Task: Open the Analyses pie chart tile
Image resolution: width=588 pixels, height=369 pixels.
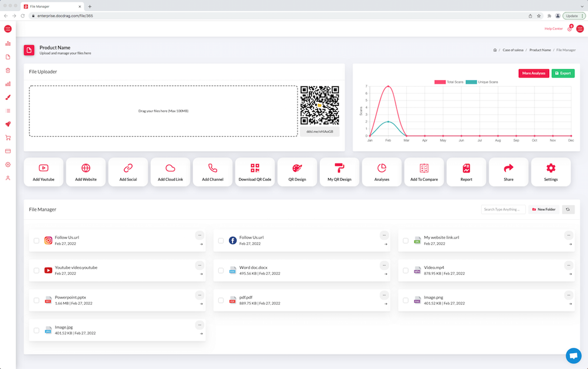Action: [x=382, y=172]
